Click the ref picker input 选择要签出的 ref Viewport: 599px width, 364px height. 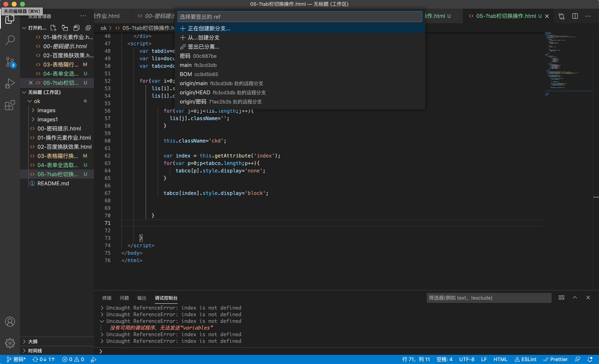click(x=300, y=17)
